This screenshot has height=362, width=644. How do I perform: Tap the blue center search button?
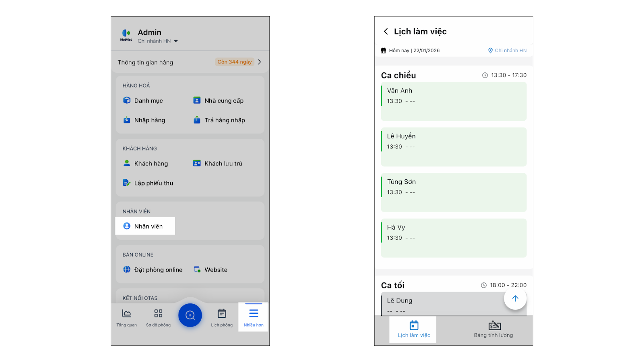190,315
